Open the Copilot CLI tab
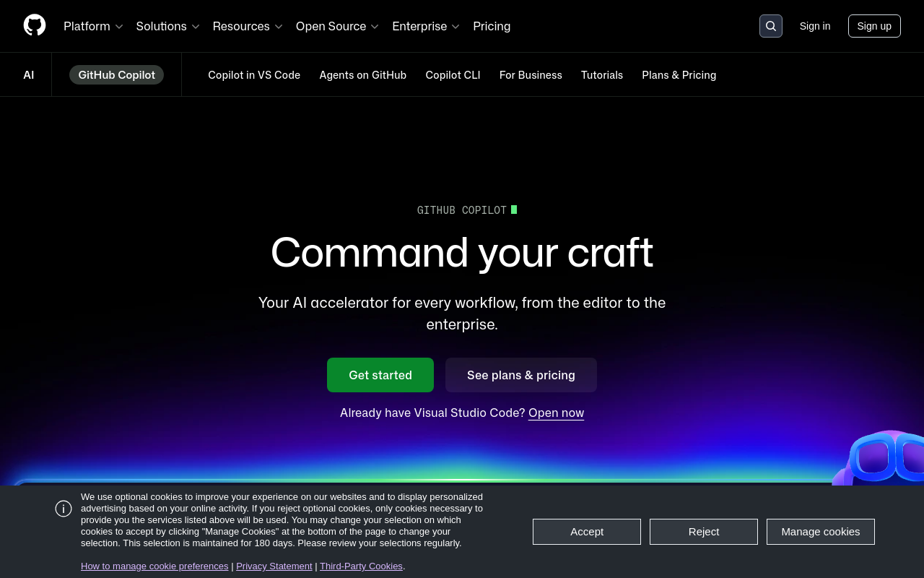The image size is (924, 578). [x=453, y=74]
